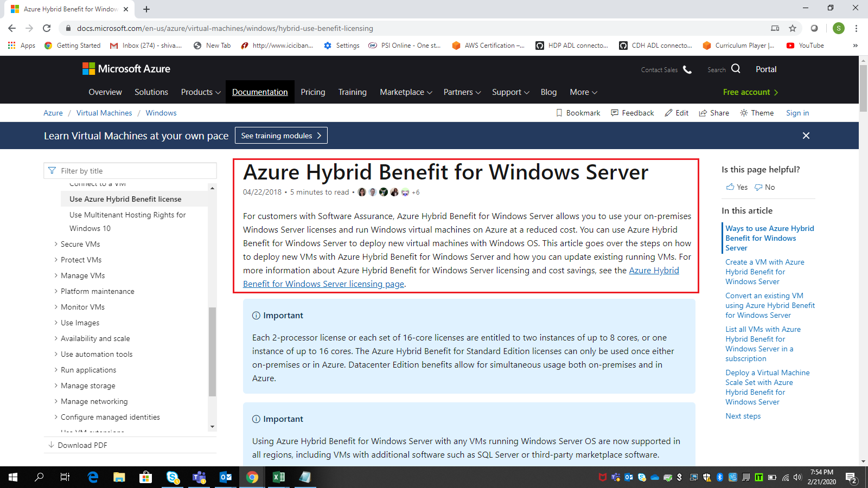Expand Availability and scale tree node
The image size is (868, 488).
click(56, 338)
